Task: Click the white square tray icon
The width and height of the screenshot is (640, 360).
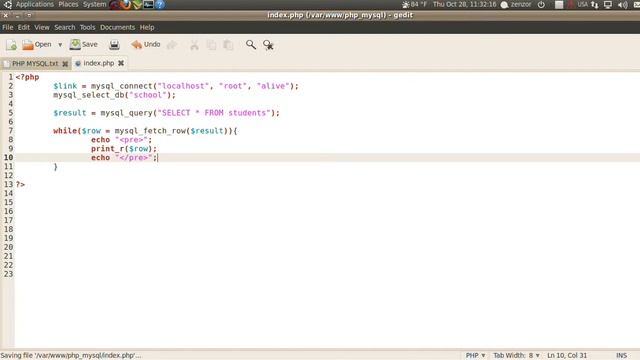Action: click(559, 4)
